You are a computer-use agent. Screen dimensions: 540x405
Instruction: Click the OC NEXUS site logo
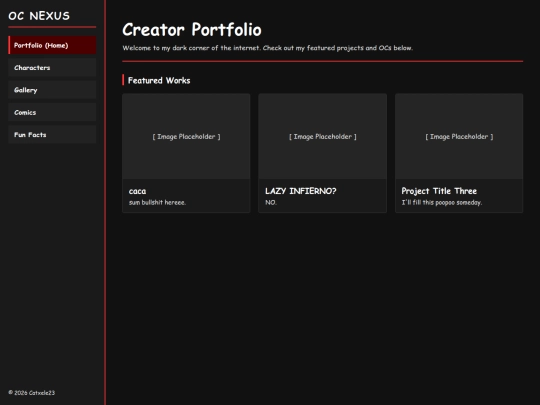click(x=39, y=16)
